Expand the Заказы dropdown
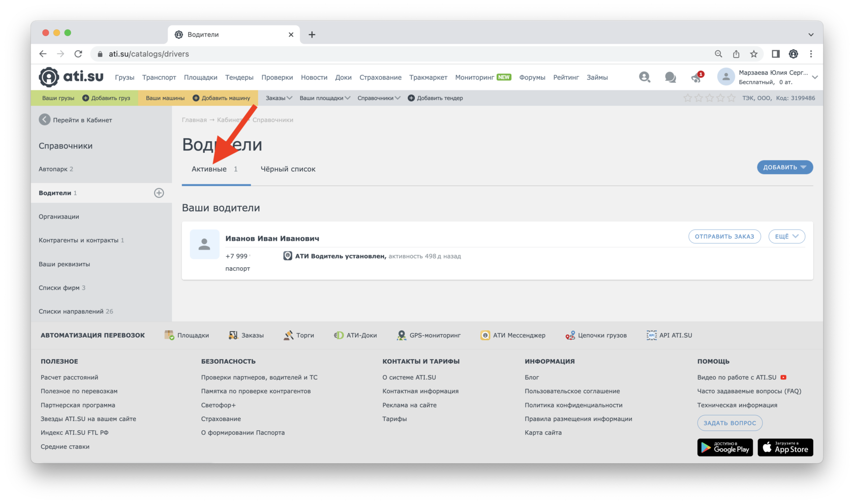 coord(279,98)
